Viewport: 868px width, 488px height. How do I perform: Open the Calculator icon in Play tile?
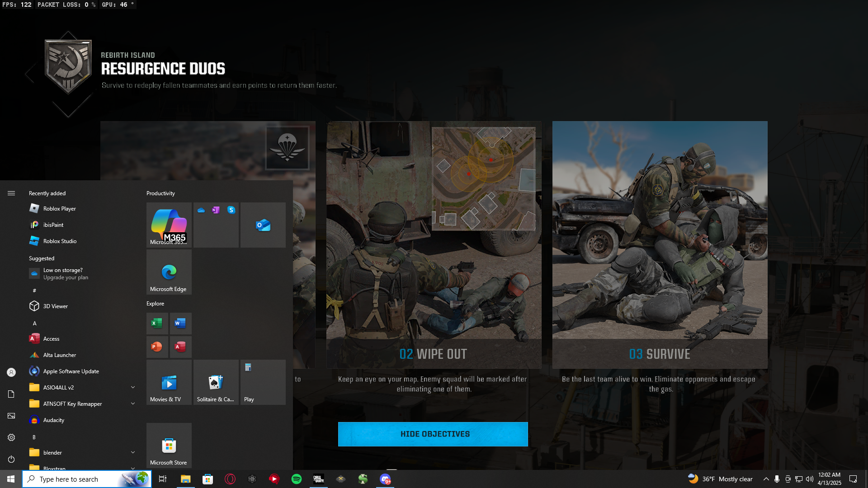(x=248, y=367)
